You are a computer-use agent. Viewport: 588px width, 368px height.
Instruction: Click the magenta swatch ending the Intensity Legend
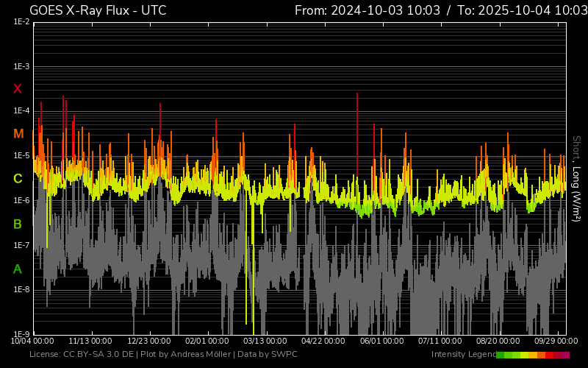tap(565, 355)
